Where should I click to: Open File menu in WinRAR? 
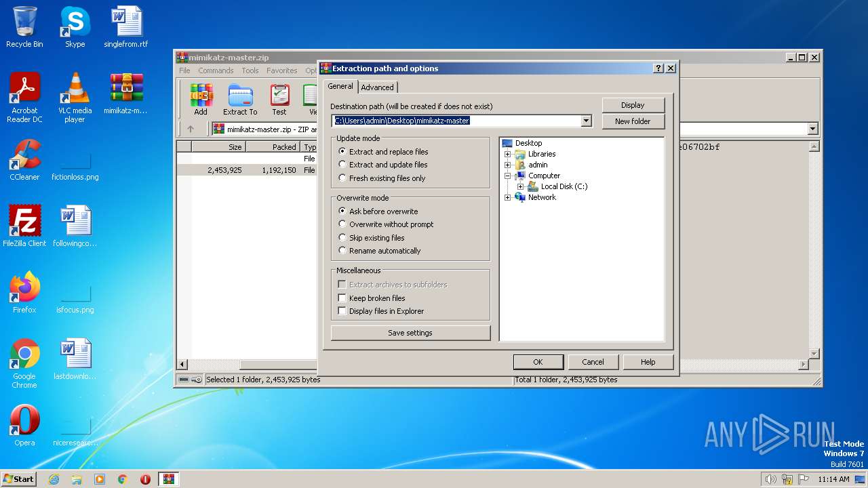pos(184,70)
